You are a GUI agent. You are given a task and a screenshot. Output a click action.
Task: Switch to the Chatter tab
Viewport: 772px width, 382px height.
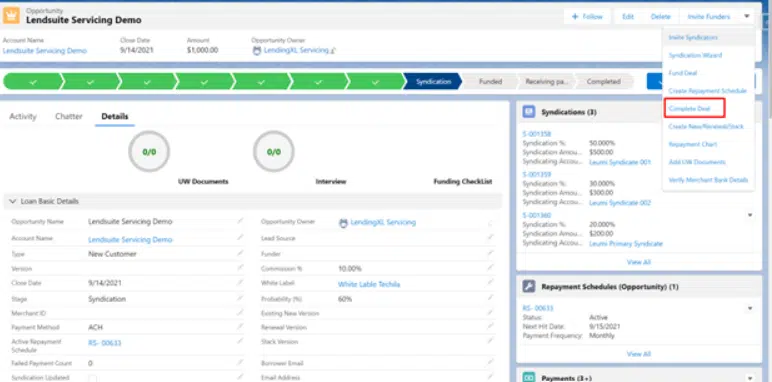[x=68, y=117]
